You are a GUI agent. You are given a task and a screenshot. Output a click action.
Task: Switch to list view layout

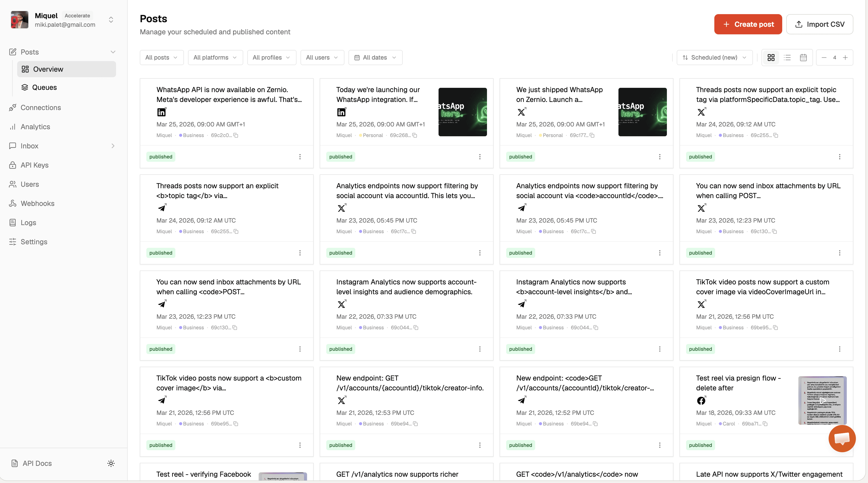[x=787, y=58]
